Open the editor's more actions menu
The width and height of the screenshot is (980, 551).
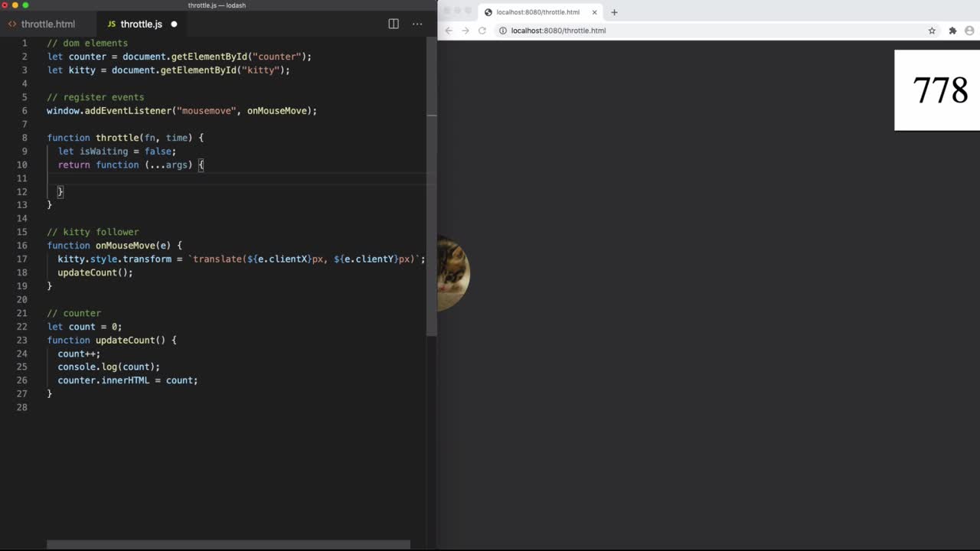tap(417, 24)
